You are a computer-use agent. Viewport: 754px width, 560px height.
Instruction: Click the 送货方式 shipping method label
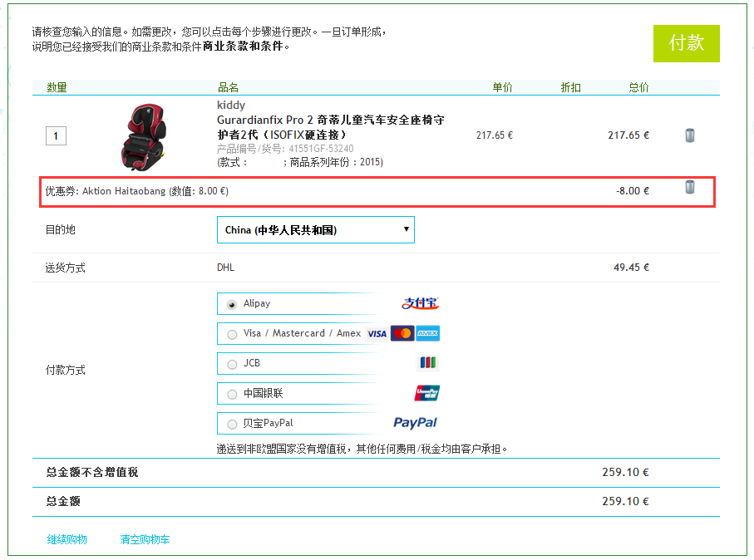[66, 268]
